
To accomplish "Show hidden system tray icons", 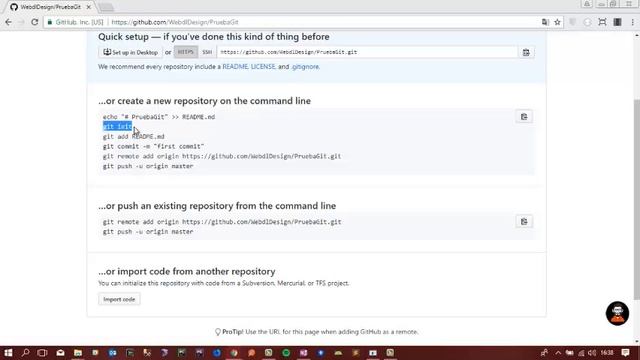I will click(x=558, y=353).
